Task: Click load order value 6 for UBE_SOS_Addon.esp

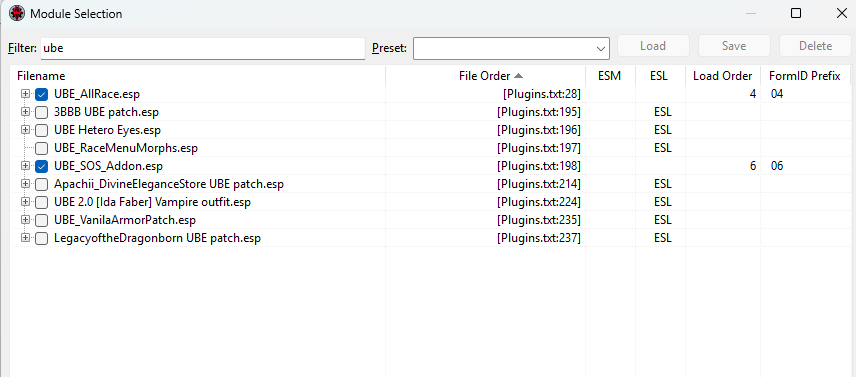Action: [753, 166]
